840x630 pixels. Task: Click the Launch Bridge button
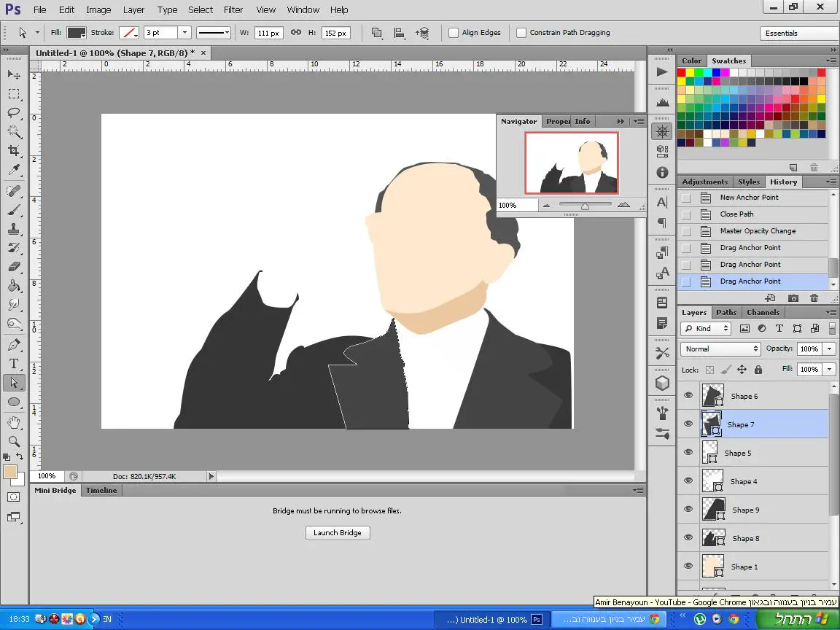pyautogui.click(x=337, y=533)
